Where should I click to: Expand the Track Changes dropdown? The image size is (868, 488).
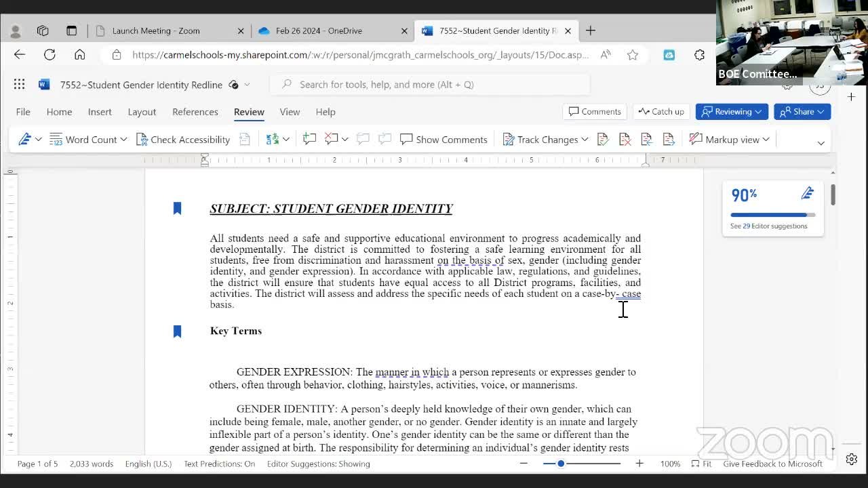[x=585, y=139]
